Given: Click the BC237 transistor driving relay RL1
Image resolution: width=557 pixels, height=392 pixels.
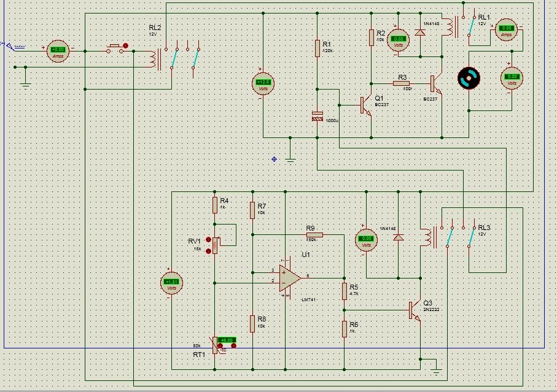Looking at the screenshot, I should [x=436, y=85].
